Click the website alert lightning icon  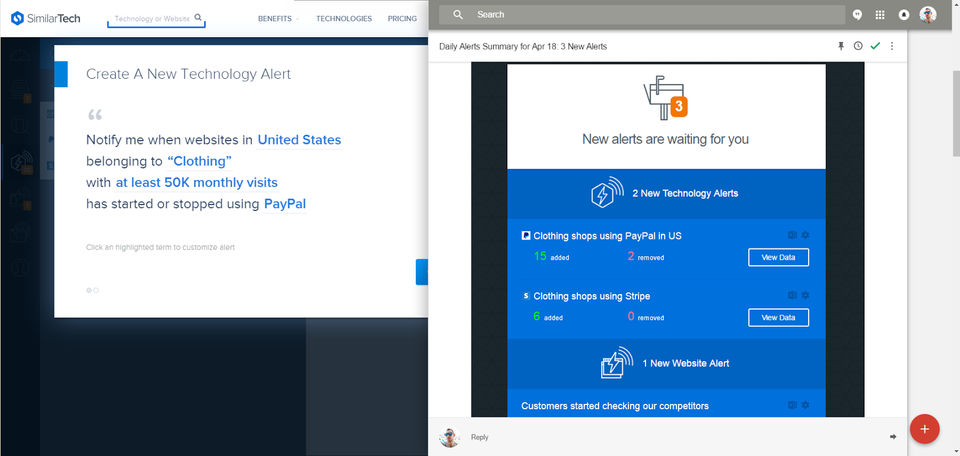click(x=617, y=363)
